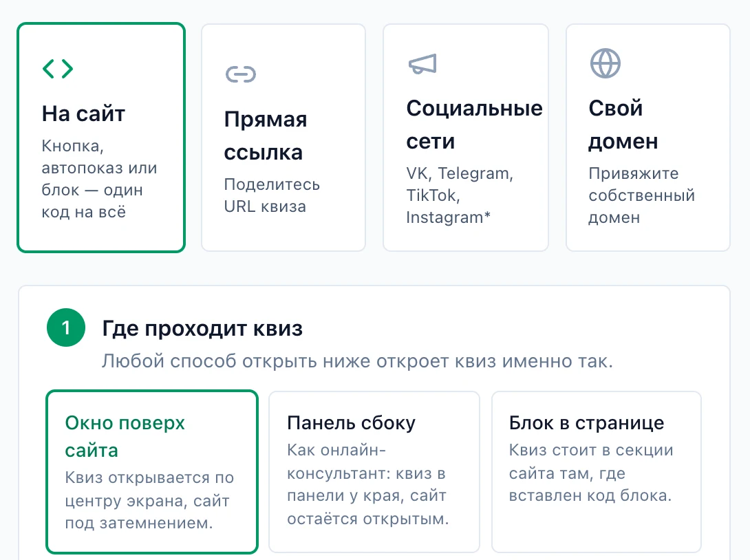Click the chain link icon above "Прямая ссылка"
The image size is (750, 560).
tap(241, 74)
